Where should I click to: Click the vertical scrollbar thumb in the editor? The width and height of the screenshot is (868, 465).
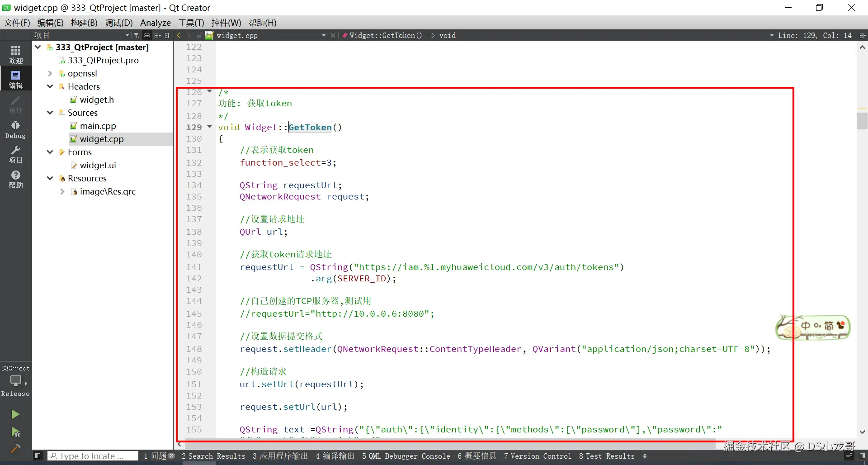[862, 120]
